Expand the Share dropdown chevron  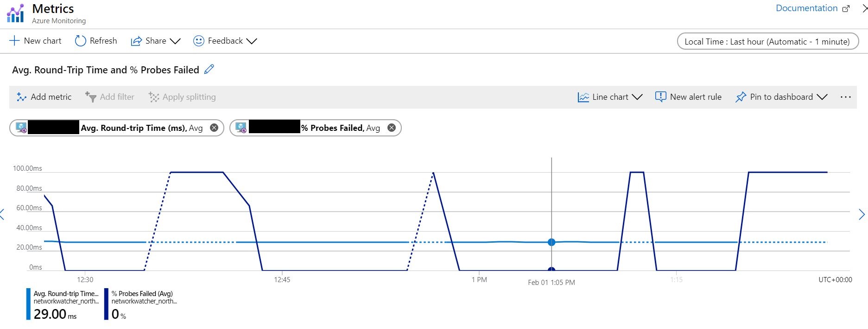coord(175,41)
